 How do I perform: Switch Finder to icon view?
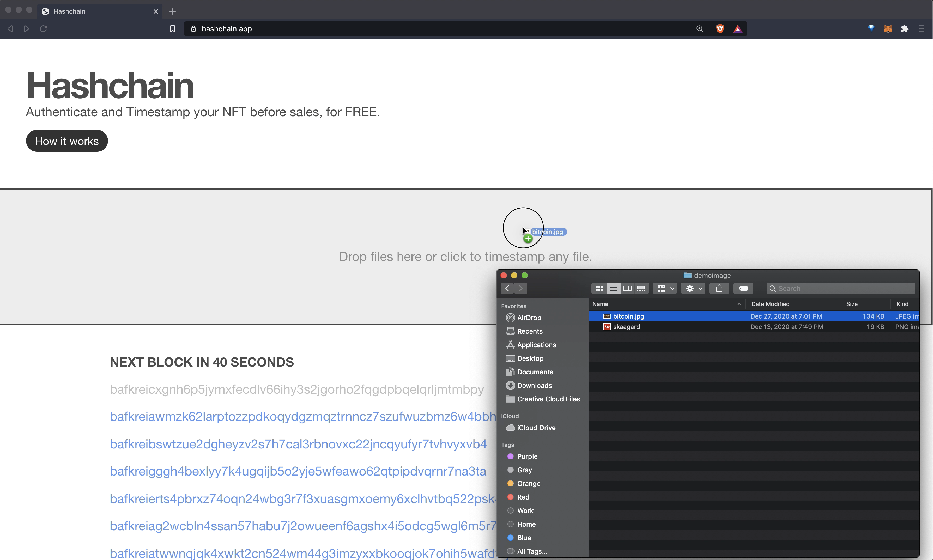pyautogui.click(x=599, y=288)
